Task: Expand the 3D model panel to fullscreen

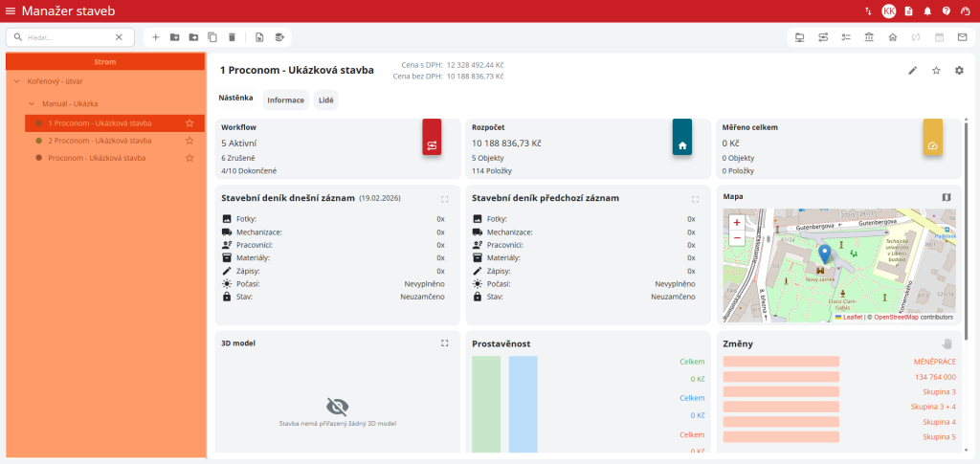Action: (x=444, y=342)
